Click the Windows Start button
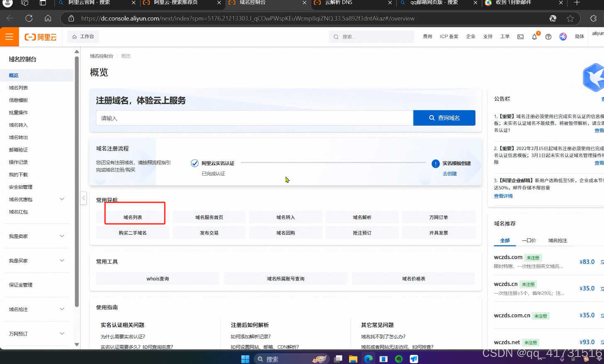The height and width of the screenshot is (364, 604). pyautogui.click(x=245, y=359)
